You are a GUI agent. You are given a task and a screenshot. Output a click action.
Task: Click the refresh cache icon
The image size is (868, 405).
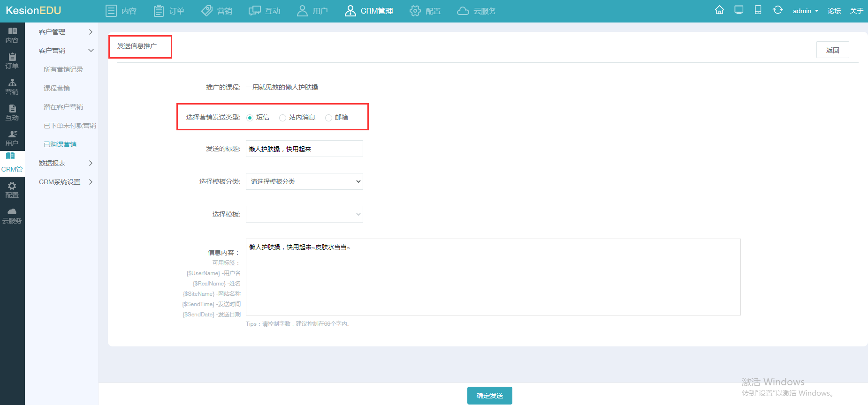click(777, 10)
